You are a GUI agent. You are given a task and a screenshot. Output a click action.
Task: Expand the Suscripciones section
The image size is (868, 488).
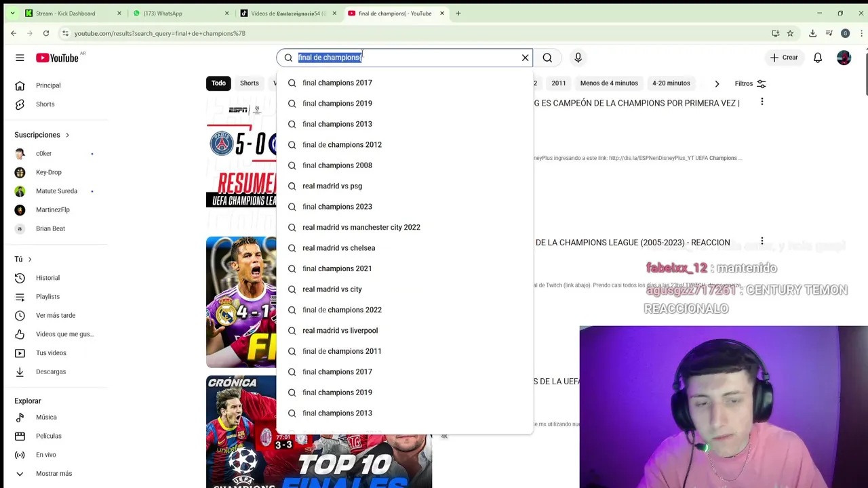tap(42, 135)
